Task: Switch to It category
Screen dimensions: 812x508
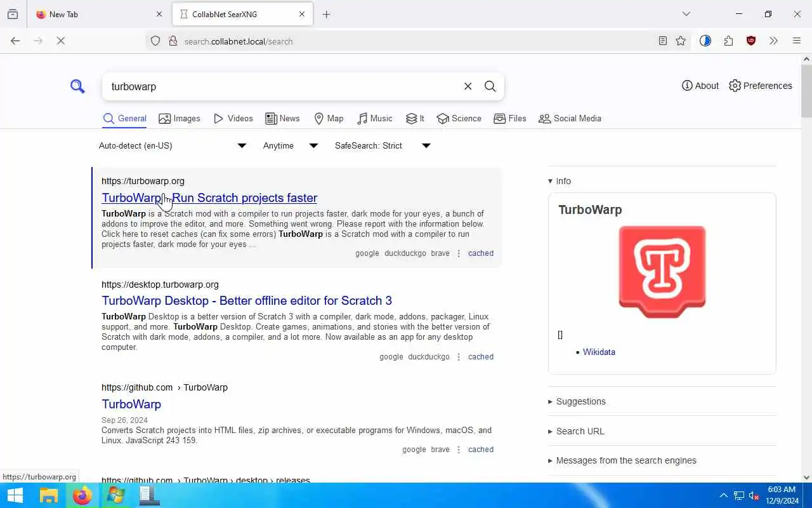Action: [x=415, y=119]
